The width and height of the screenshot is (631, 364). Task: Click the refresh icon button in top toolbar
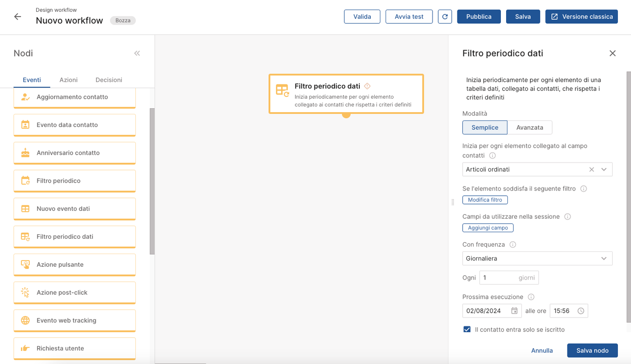click(x=445, y=17)
